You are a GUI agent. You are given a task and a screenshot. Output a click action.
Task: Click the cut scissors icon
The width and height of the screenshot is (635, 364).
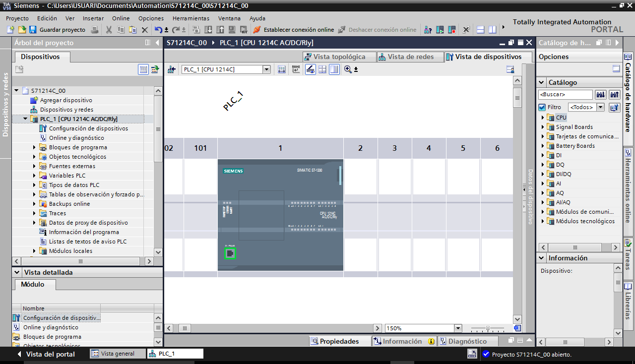109,30
